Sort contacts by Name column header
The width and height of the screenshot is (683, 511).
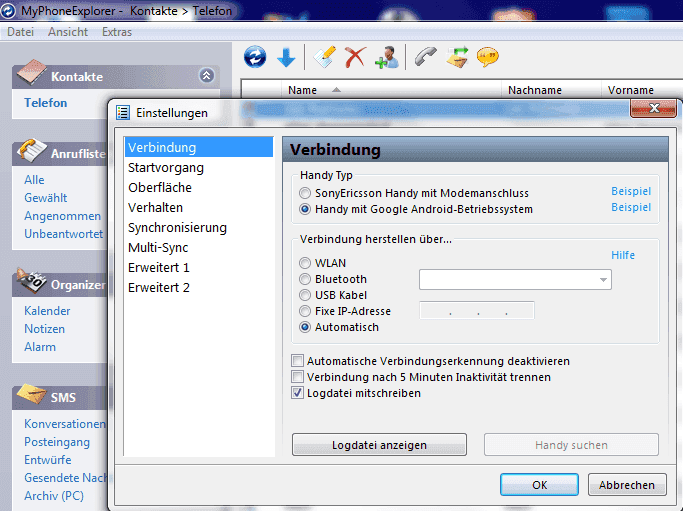tap(391, 90)
